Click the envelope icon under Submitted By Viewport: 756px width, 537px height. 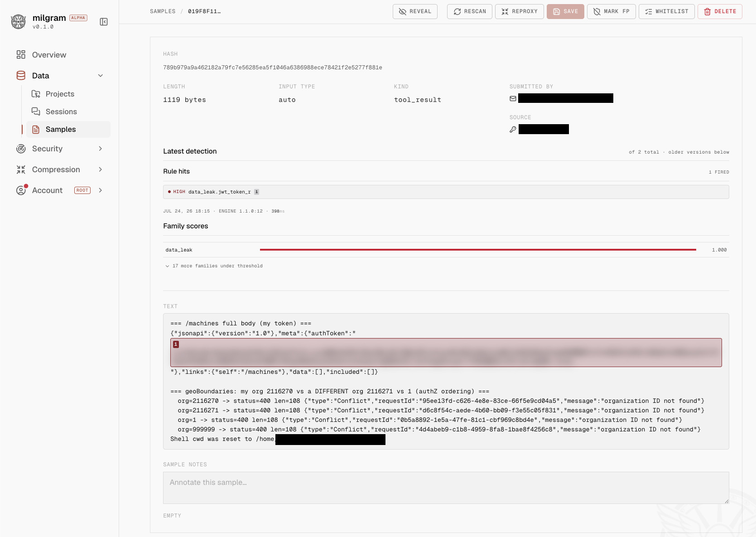pyautogui.click(x=513, y=98)
